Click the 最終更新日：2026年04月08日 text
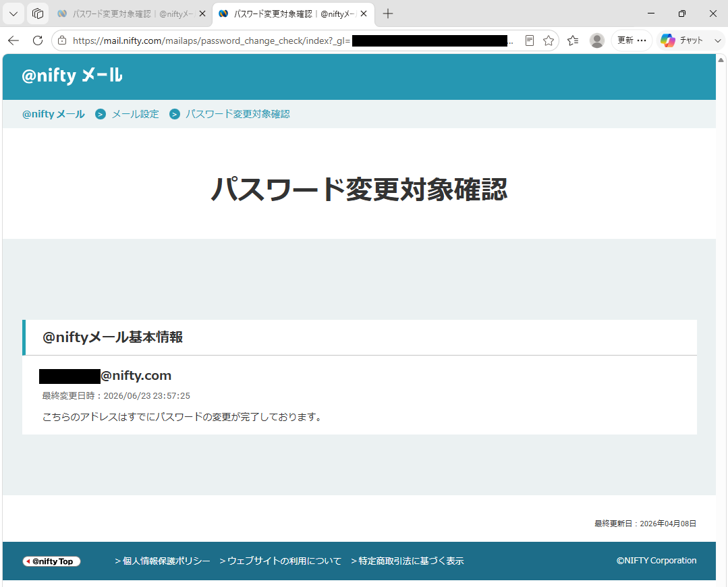Screen dimensions: 728x587 646,524
